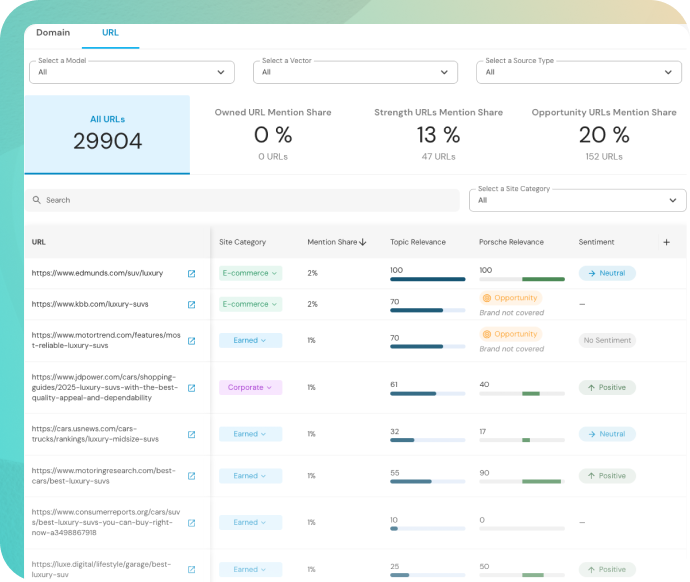Viewport: 690px width, 582px height.
Task: Click the 47 URLs label
Action: pyautogui.click(x=438, y=157)
